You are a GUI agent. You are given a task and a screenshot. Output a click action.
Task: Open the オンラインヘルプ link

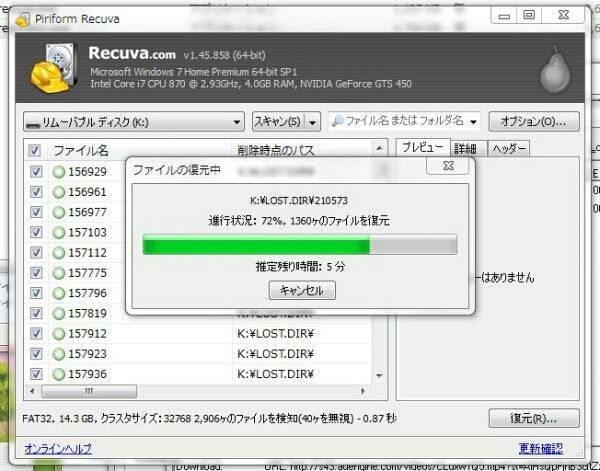[58, 448]
